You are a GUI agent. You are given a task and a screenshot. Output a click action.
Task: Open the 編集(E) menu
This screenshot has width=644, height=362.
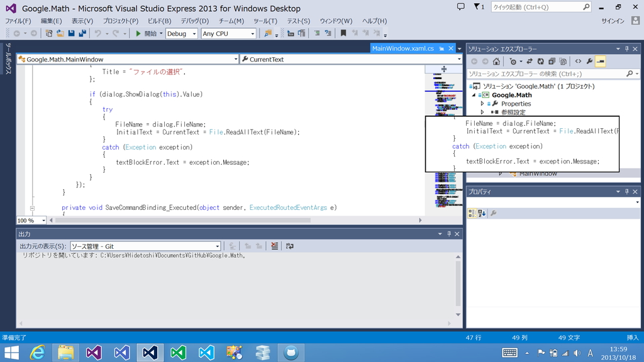click(51, 21)
